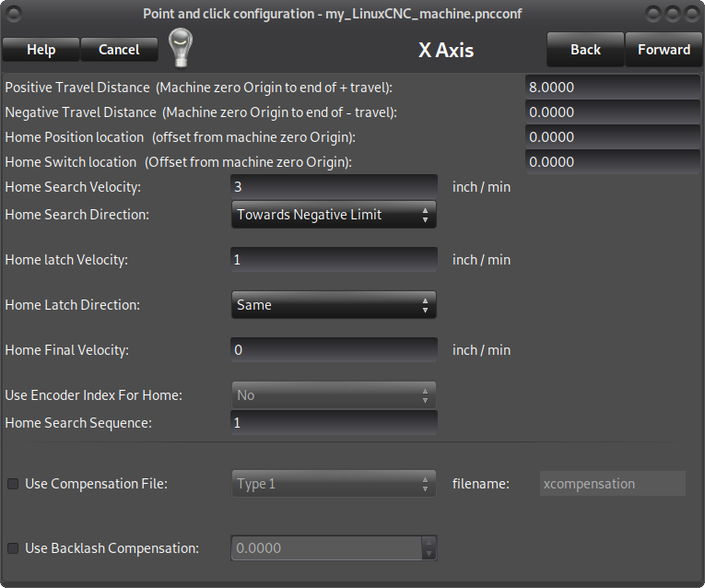Click the window menu button in title bar

pyautogui.click(x=14, y=14)
